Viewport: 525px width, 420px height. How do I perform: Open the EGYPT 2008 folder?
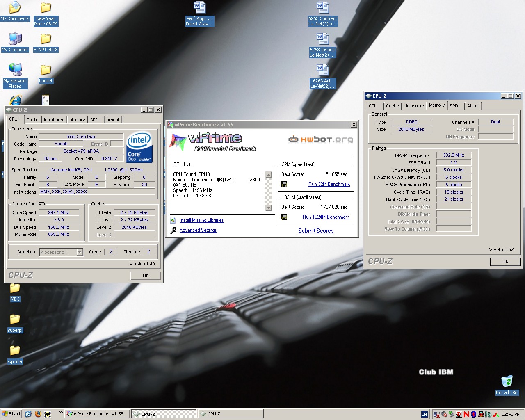click(46, 43)
